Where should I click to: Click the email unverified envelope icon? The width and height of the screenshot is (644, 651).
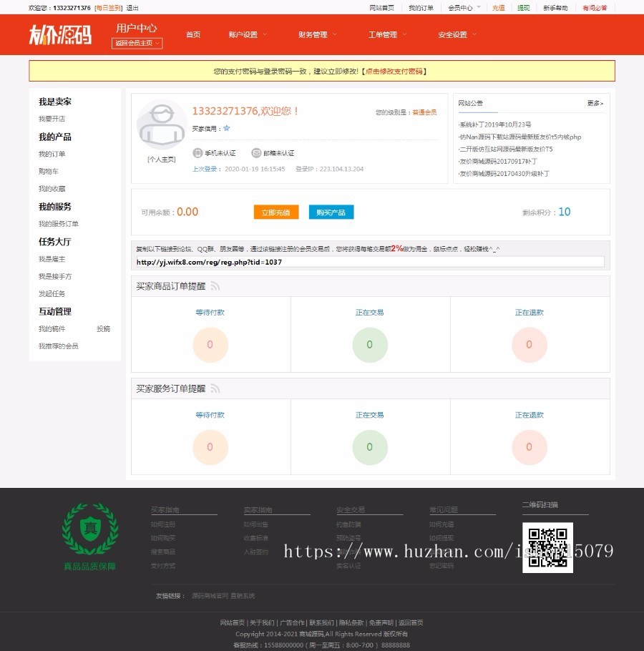click(257, 153)
